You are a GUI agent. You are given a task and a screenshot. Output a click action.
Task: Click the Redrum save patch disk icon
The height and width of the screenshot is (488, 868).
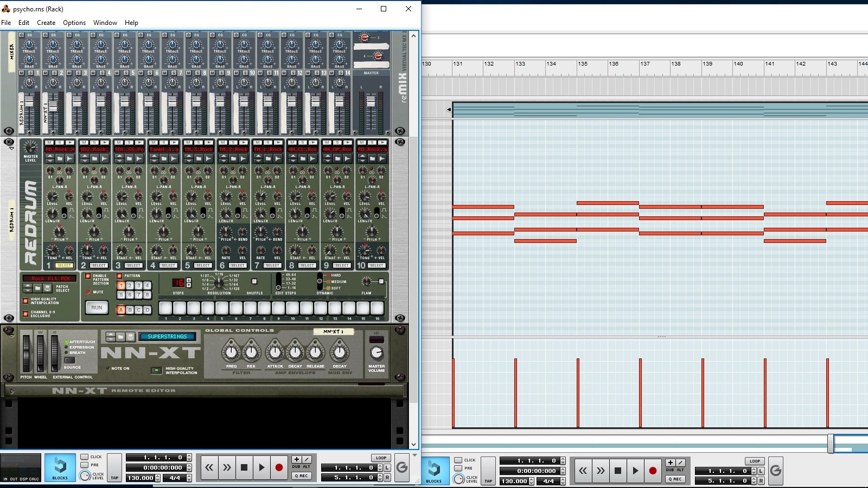coord(48,288)
